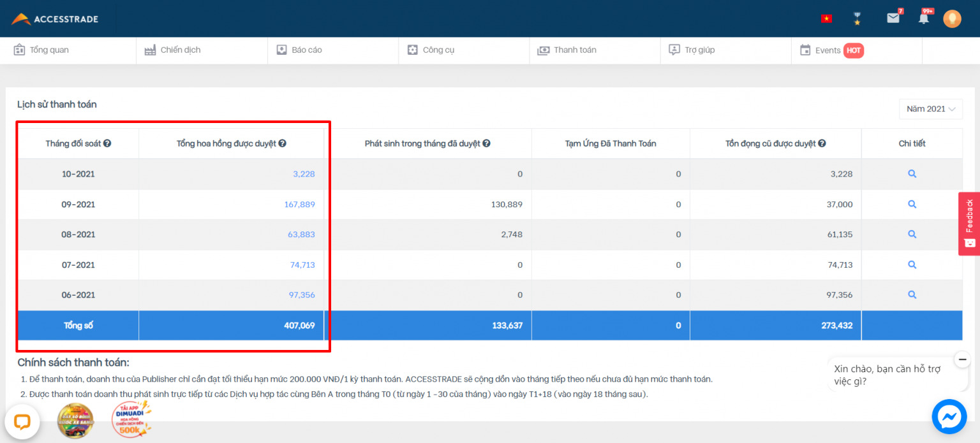
Task: Open the Feedback panel on the right edge
Action: tap(970, 223)
